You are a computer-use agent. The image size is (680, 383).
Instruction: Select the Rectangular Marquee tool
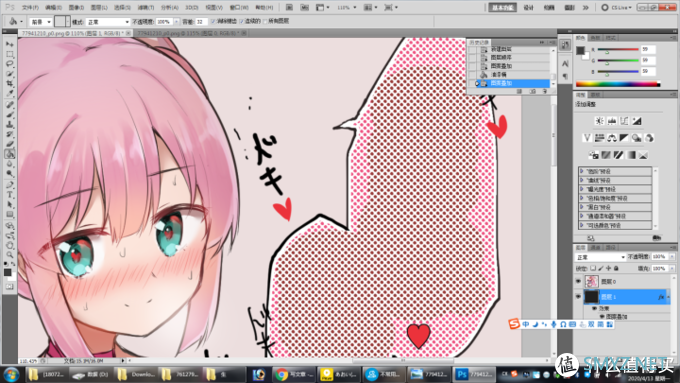[10, 54]
